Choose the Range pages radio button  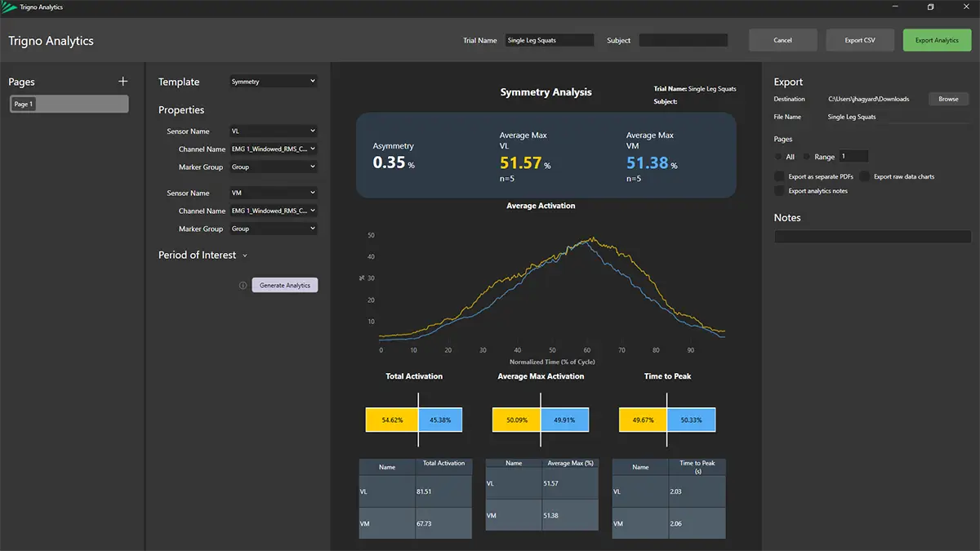pos(807,157)
